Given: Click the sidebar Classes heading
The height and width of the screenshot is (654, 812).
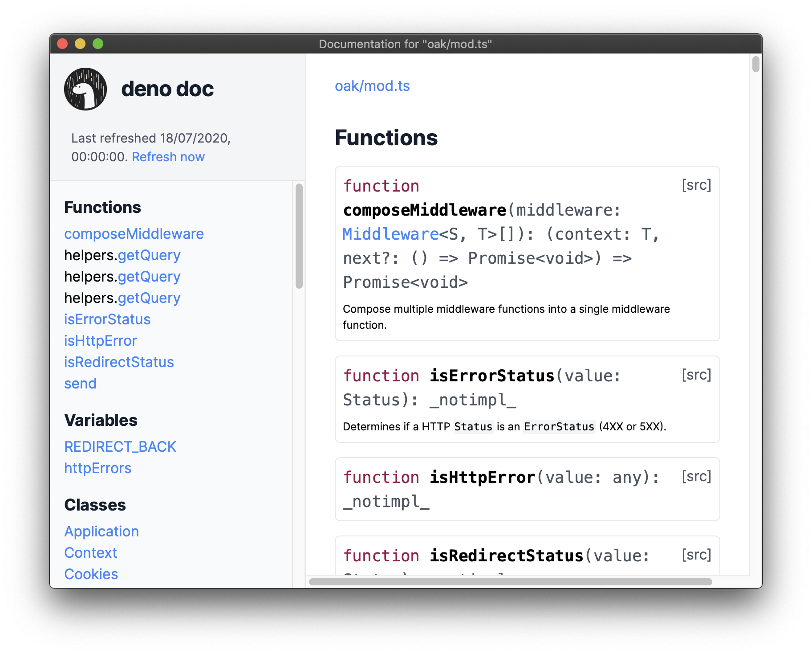Looking at the screenshot, I should [95, 505].
